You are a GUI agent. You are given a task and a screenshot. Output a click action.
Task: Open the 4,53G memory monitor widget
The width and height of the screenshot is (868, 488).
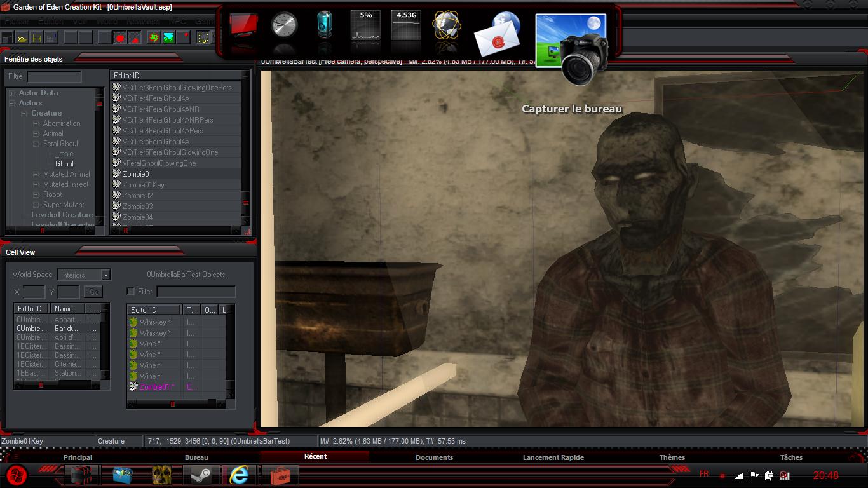coord(406,25)
